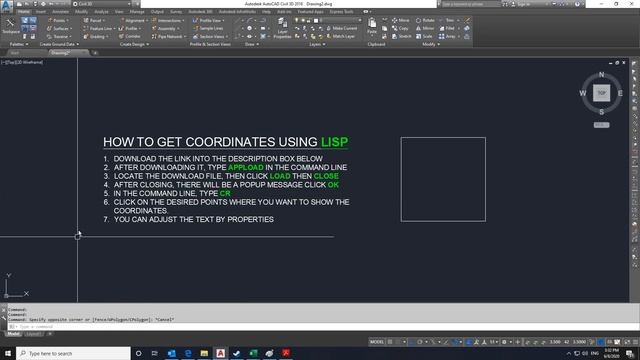640x360 pixels.
Task: Open the Profile View dropdown
Action: (209, 20)
